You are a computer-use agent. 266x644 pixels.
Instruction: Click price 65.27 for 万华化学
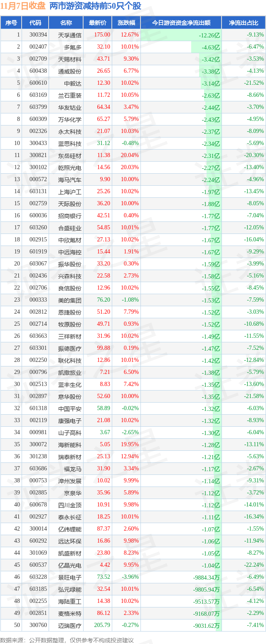tap(103, 119)
